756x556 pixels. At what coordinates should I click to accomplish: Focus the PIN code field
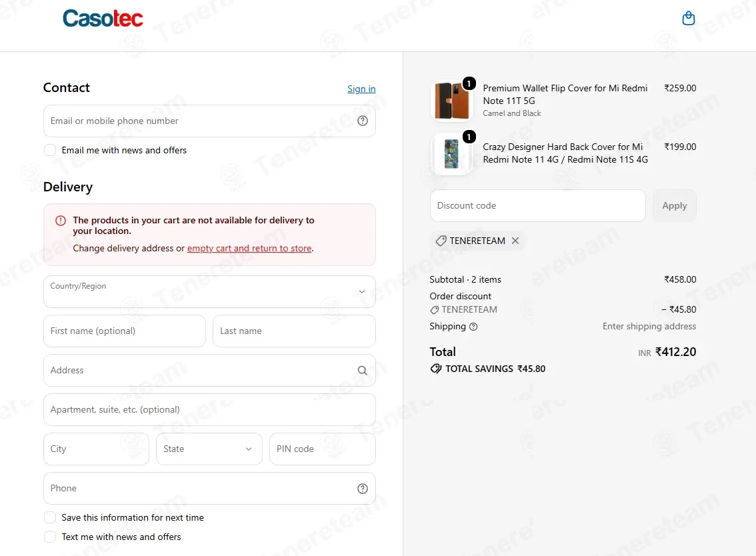coord(323,449)
